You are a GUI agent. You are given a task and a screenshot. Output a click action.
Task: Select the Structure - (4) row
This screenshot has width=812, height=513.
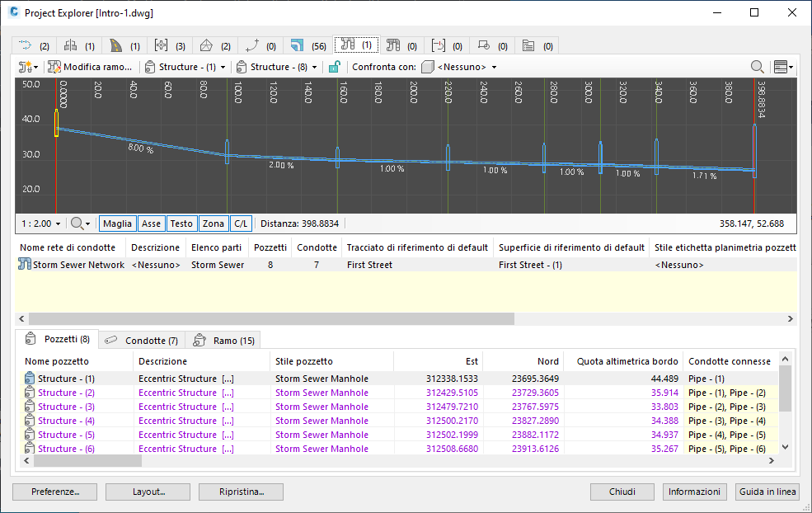pyautogui.click(x=399, y=421)
